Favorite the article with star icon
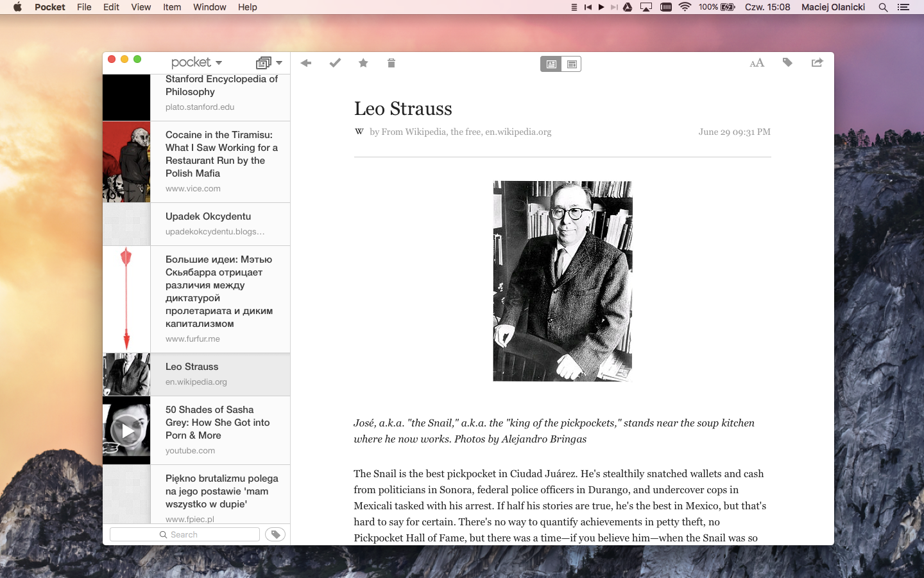The height and width of the screenshot is (578, 924). (x=363, y=63)
